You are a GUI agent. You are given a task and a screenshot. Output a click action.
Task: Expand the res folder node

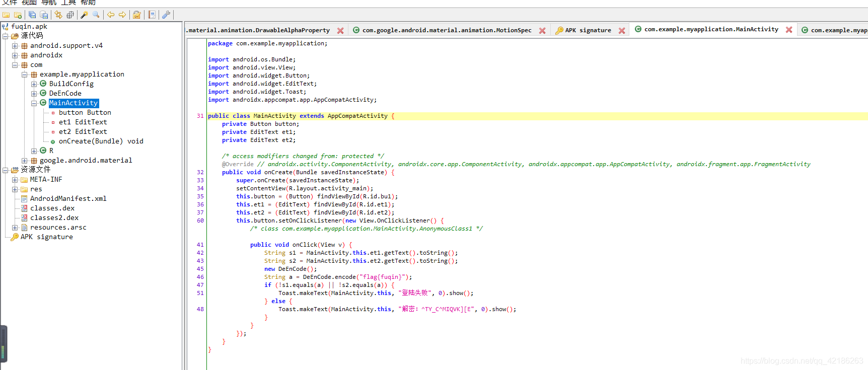point(15,189)
